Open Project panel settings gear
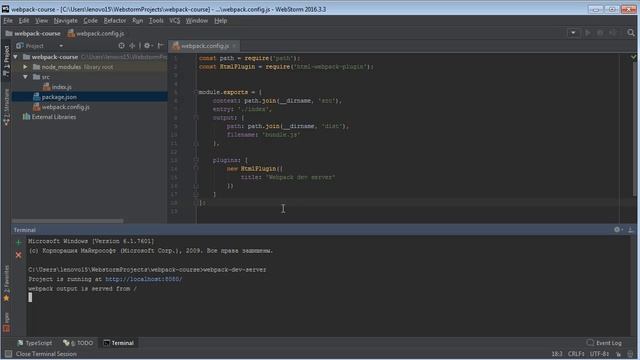The image size is (640, 360). (148, 46)
